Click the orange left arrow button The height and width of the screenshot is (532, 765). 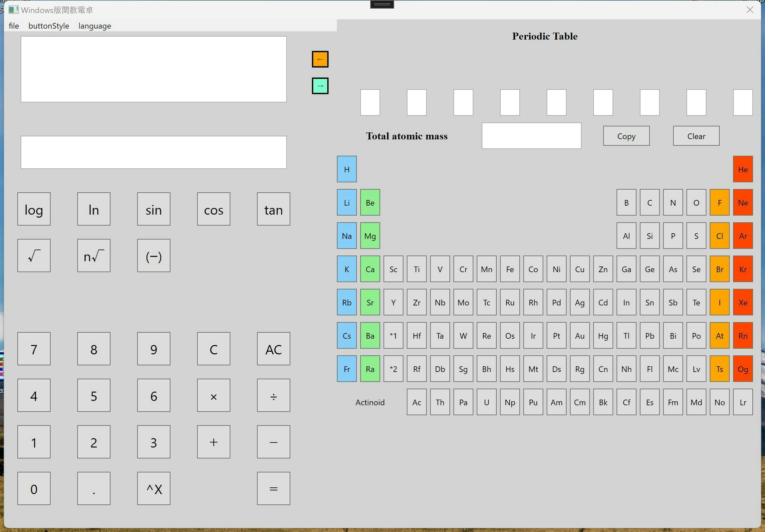coord(320,59)
